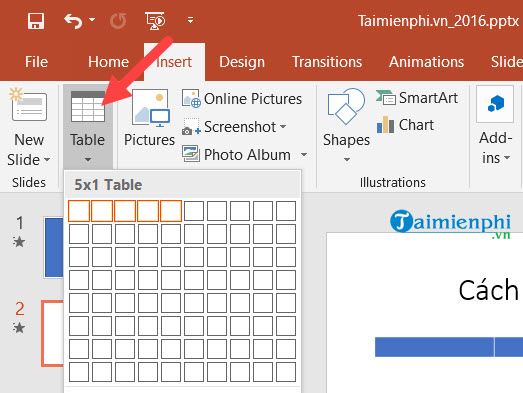Open Customize Quick Access Toolbar dropdown

pos(190,20)
